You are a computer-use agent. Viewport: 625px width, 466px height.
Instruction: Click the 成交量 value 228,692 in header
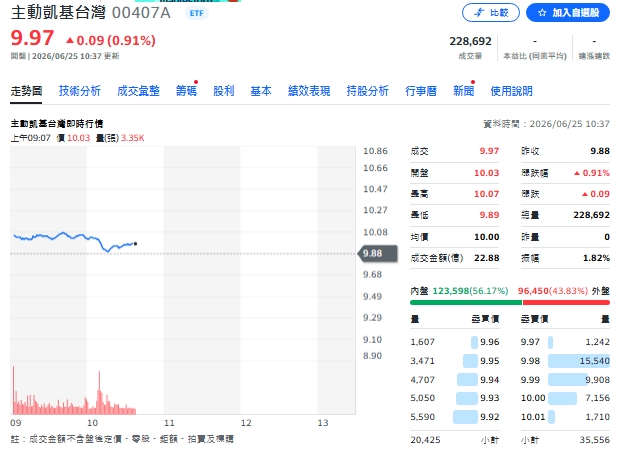[x=470, y=41]
